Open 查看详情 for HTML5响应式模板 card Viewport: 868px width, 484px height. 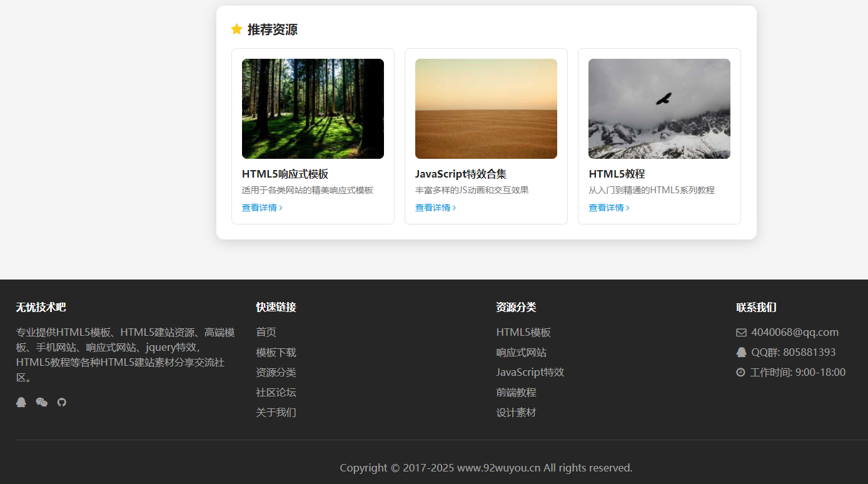point(258,207)
